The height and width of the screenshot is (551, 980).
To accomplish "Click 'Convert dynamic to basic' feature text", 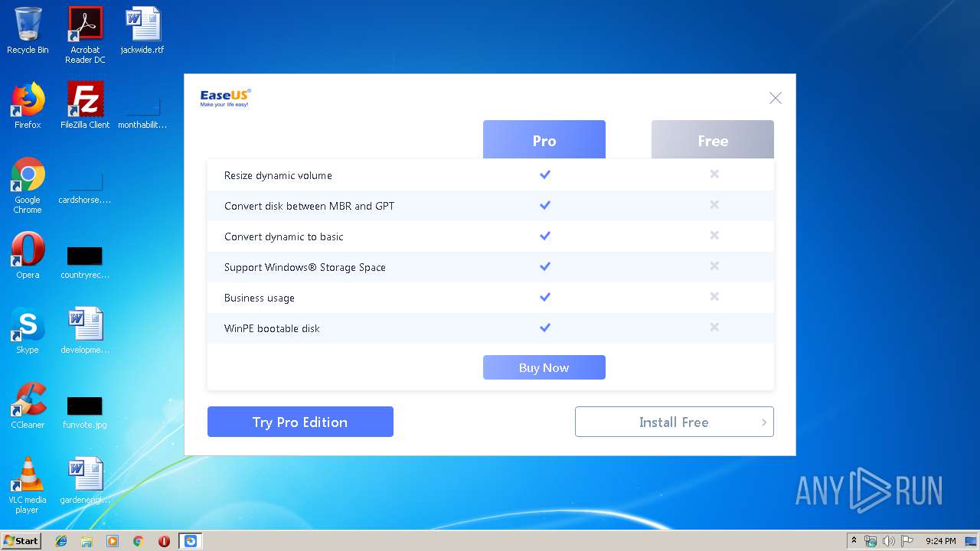I will (283, 236).
